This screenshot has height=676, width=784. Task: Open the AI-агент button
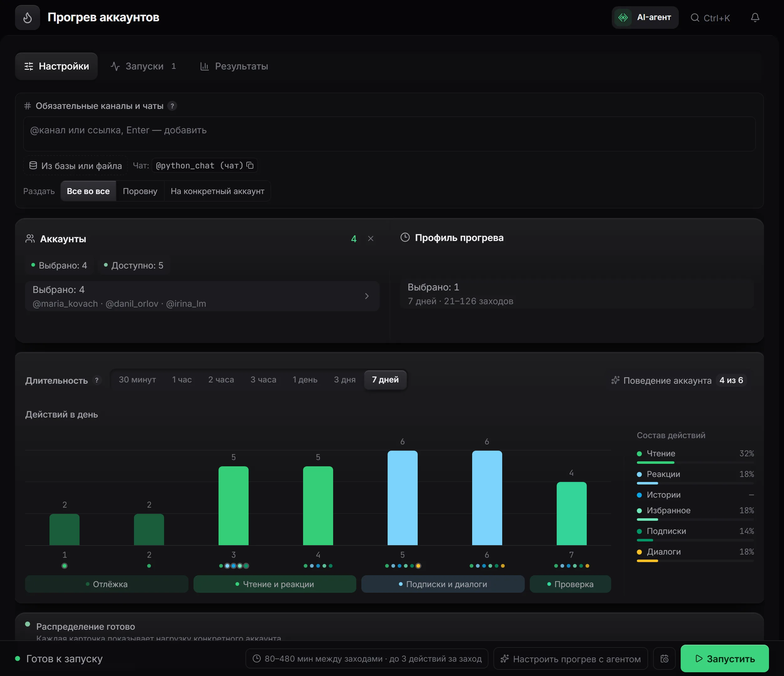[645, 18]
